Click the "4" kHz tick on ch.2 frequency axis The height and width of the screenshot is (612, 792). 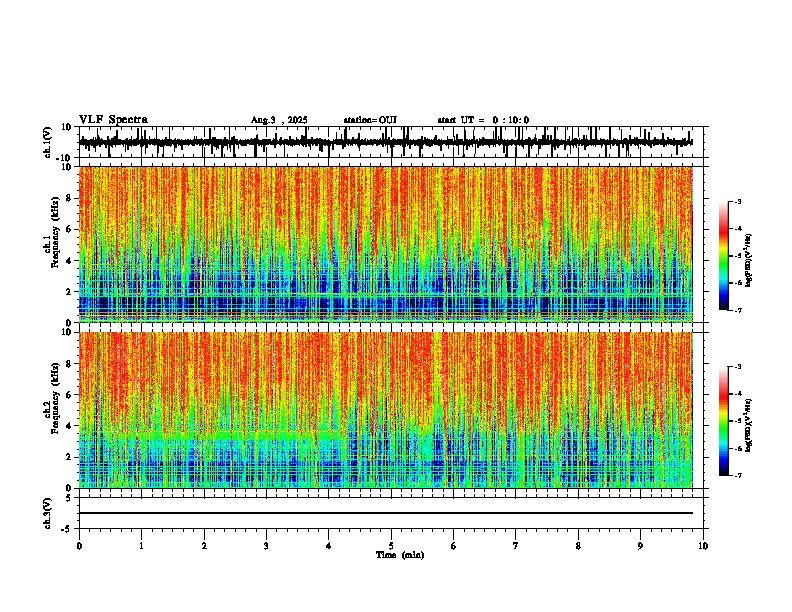click(x=70, y=426)
